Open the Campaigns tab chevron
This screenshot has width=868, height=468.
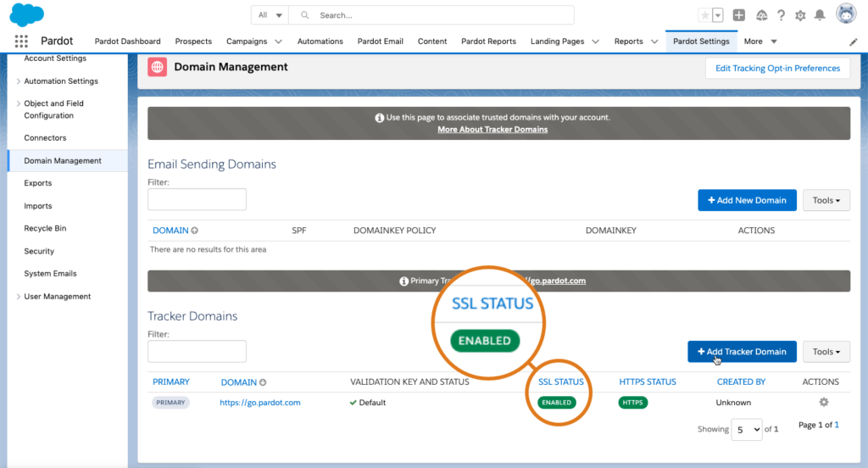278,42
